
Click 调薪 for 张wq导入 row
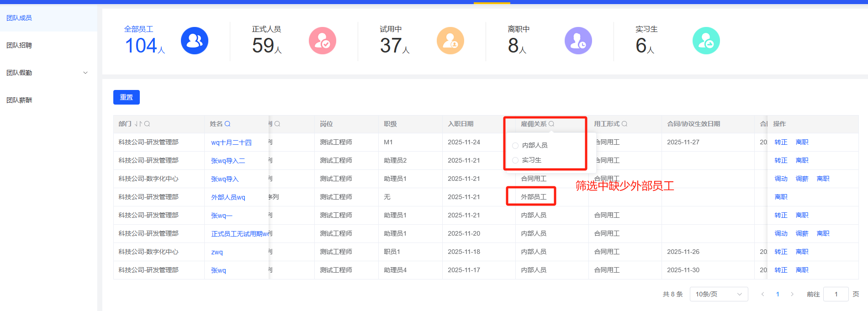(802, 179)
